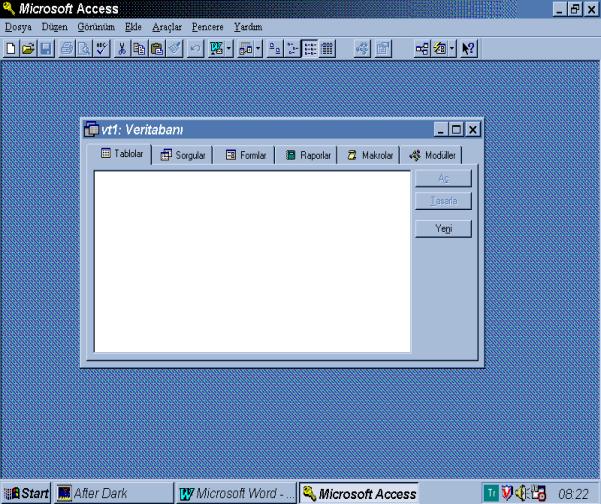Switch to the Sorgular tab

[182, 155]
